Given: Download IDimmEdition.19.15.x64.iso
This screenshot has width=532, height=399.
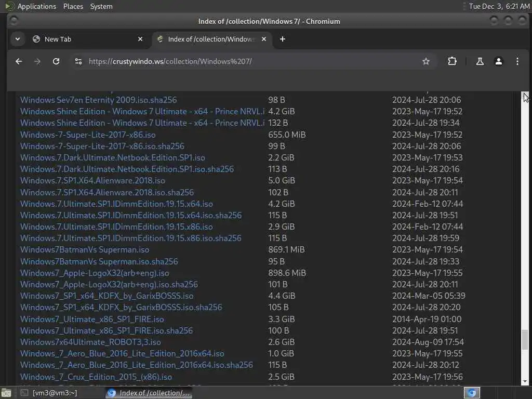Looking at the screenshot, I should pos(116,204).
